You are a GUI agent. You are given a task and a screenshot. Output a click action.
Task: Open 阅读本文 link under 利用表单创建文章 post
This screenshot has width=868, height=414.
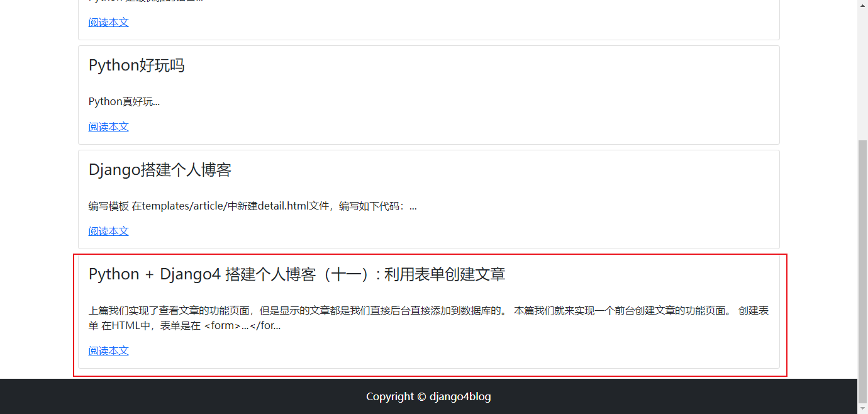108,350
